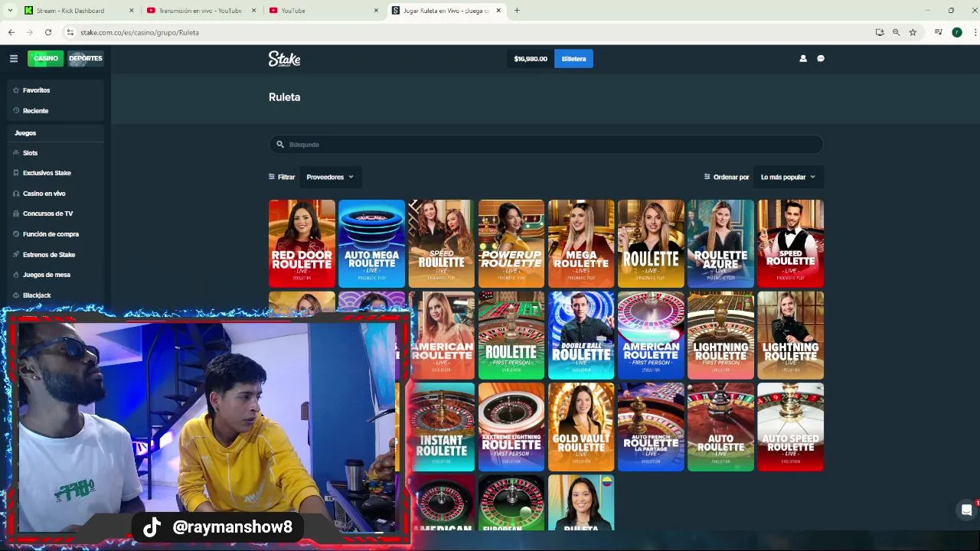Click the Reciente clock icon
Image resolution: width=980 pixels, height=551 pixels.
point(16,111)
